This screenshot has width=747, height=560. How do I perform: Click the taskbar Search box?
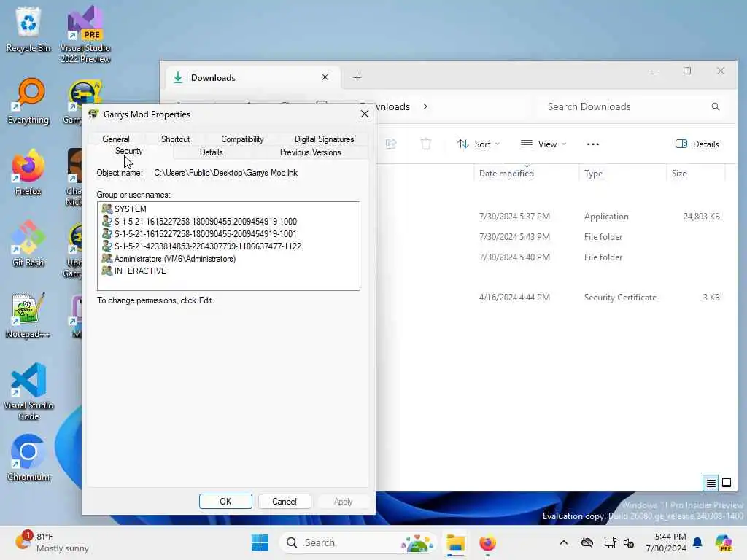pos(357,542)
